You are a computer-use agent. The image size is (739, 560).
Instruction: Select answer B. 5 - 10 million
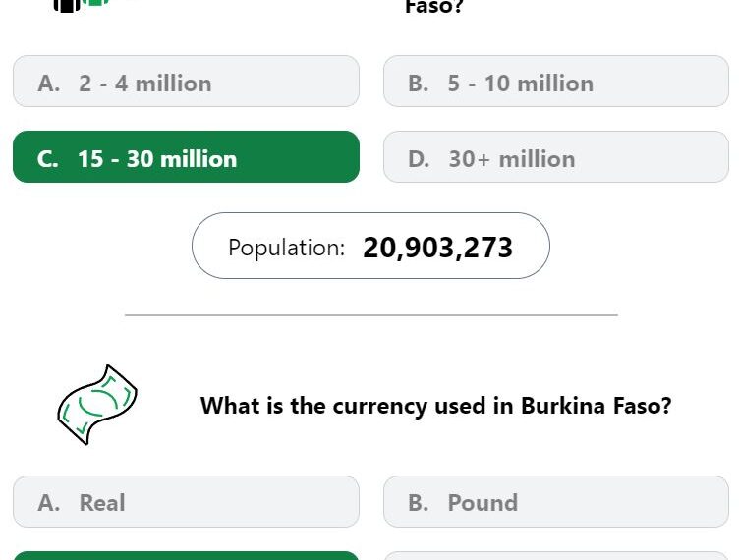[x=556, y=81]
